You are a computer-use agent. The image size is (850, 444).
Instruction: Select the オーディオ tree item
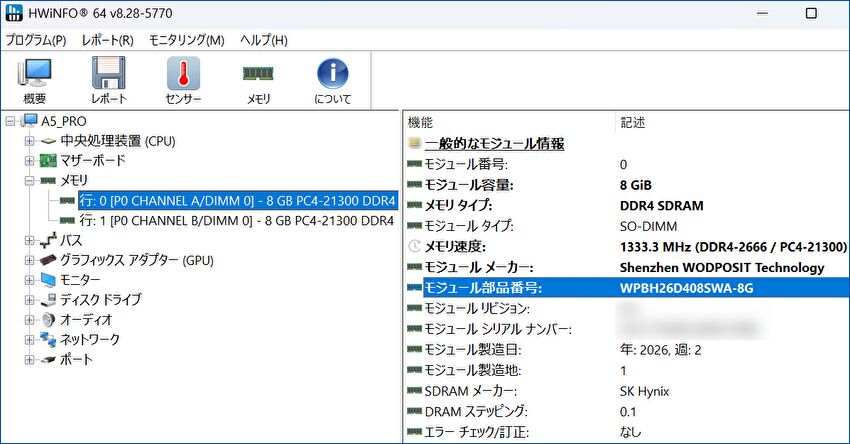[86, 320]
